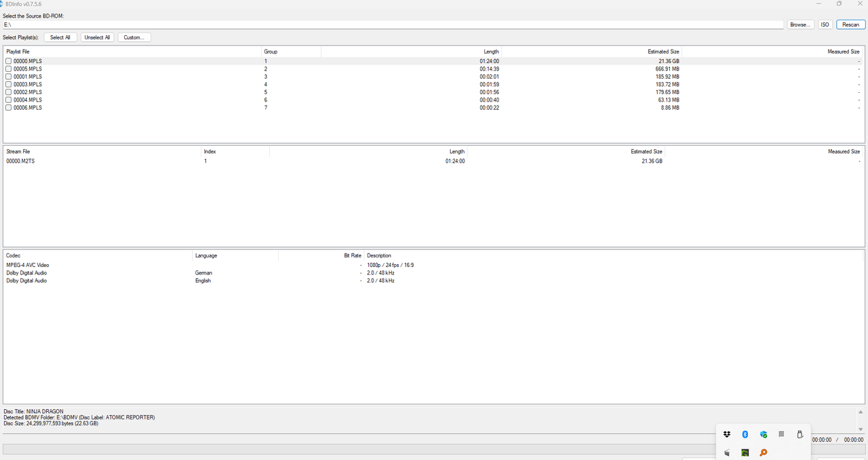Check the 00000.MPLS playlist checkbox

pos(9,61)
